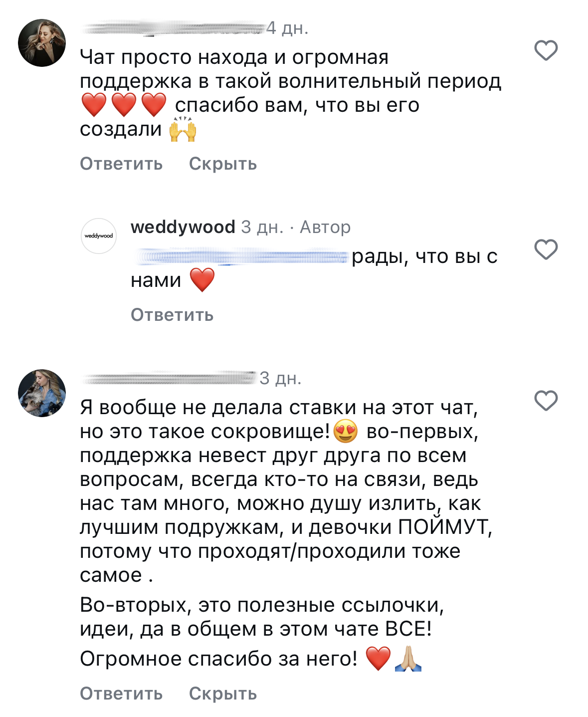The image size is (588, 717).
Task: Tap the blurred username beside "4 дн."
Action: pyautogui.click(x=172, y=28)
